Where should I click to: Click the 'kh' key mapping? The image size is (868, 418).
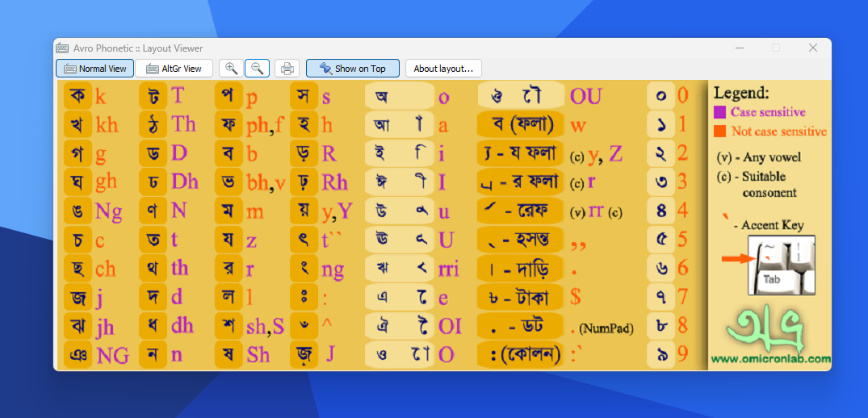pyautogui.click(x=107, y=125)
